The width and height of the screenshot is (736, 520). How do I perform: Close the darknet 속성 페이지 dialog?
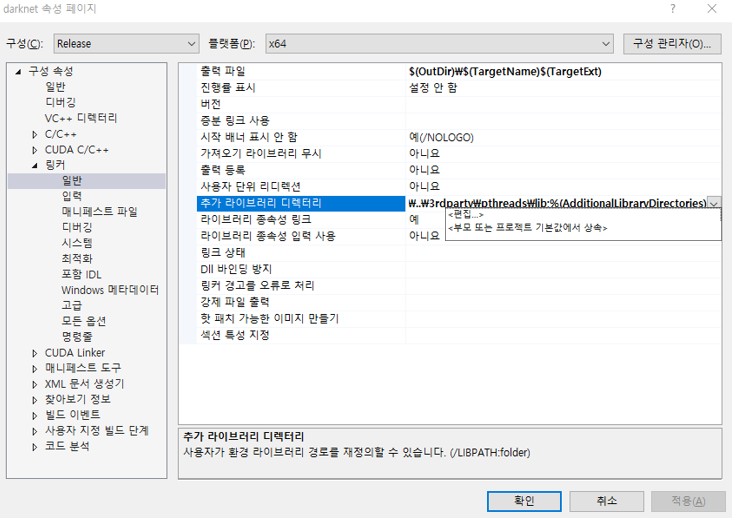pyautogui.click(x=712, y=8)
